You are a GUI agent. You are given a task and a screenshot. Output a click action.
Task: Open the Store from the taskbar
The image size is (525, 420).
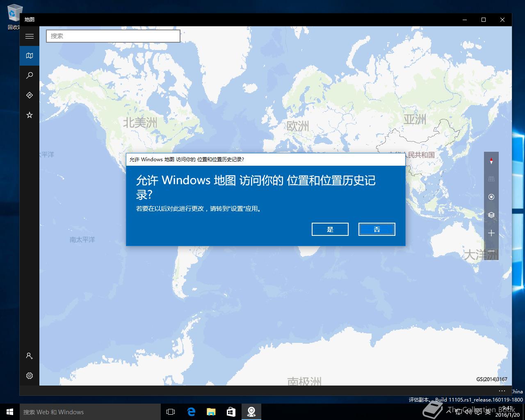(x=231, y=412)
